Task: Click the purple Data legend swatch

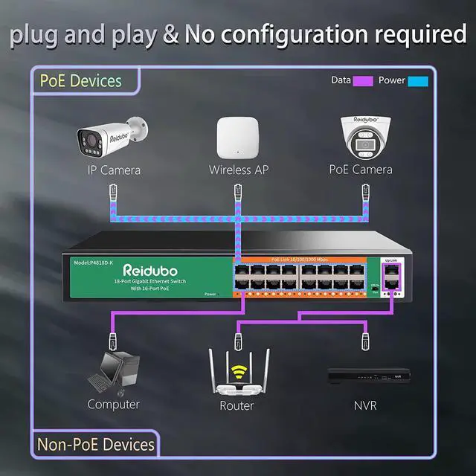Action: pyautogui.click(x=363, y=81)
